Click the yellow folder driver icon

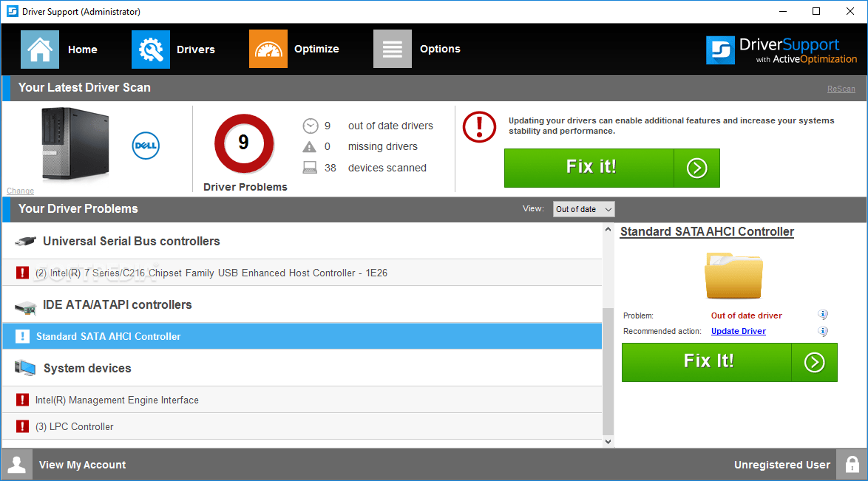point(733,276)
